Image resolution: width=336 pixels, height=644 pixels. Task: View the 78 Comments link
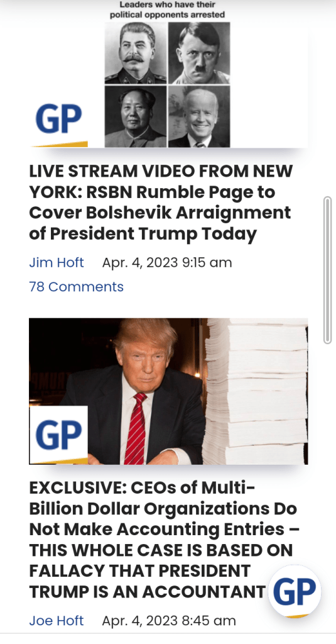[77, 286]
